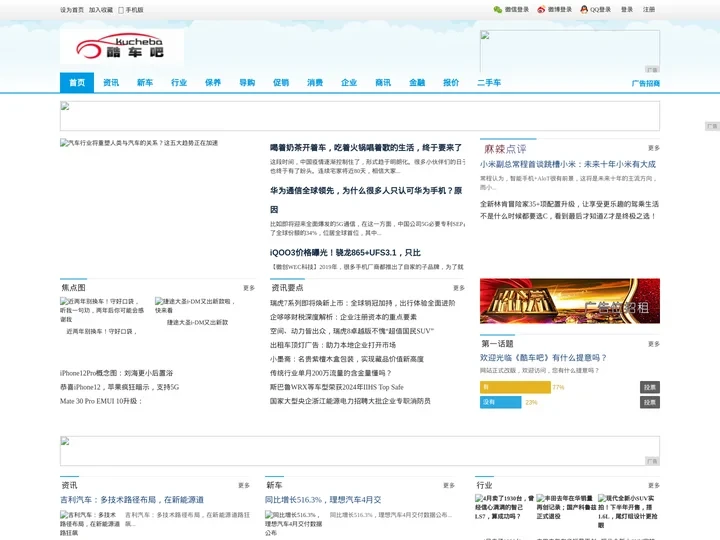
Task: Open the 报价 tab
Action: click(450, 83)
